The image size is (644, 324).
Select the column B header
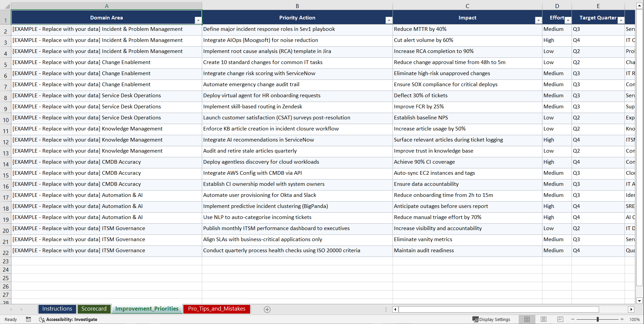(297, 6)
